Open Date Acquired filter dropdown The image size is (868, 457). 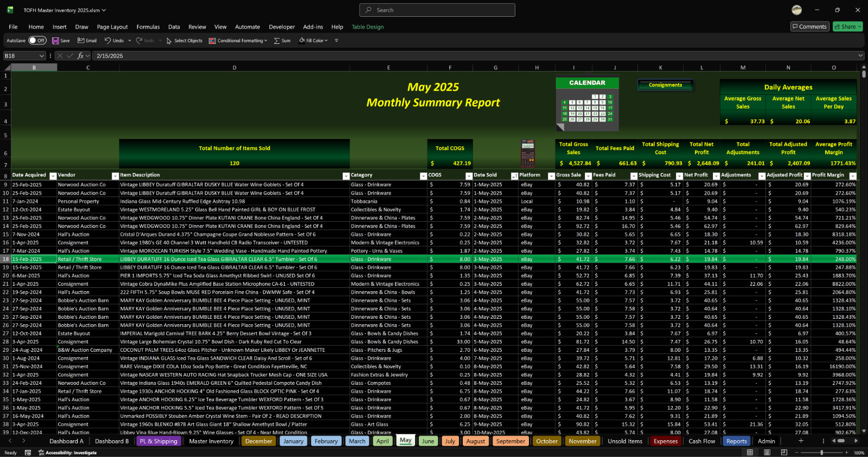click(53, 176)
